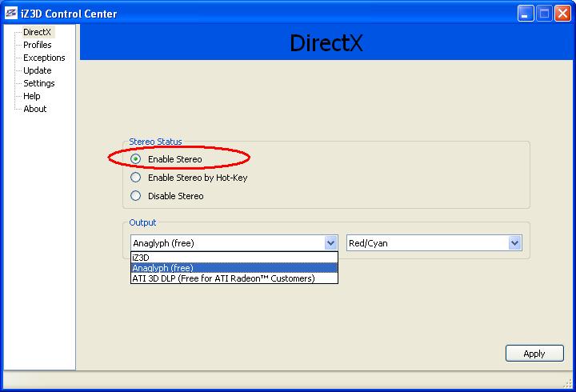This screenshot has height=392, width=576.
Task: Go to Profiles in the sidebar
Action: pyautogui.click(x=38, y=45)
